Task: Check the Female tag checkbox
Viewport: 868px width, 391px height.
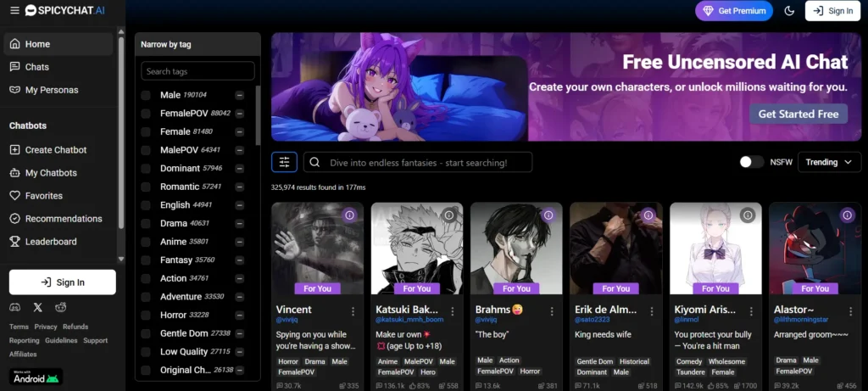Action: pos(146,131)
